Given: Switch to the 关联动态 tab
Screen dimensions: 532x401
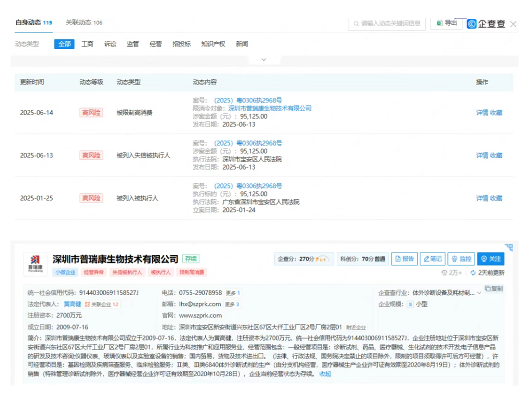Looking at the screenshot, I should point(84,22).
